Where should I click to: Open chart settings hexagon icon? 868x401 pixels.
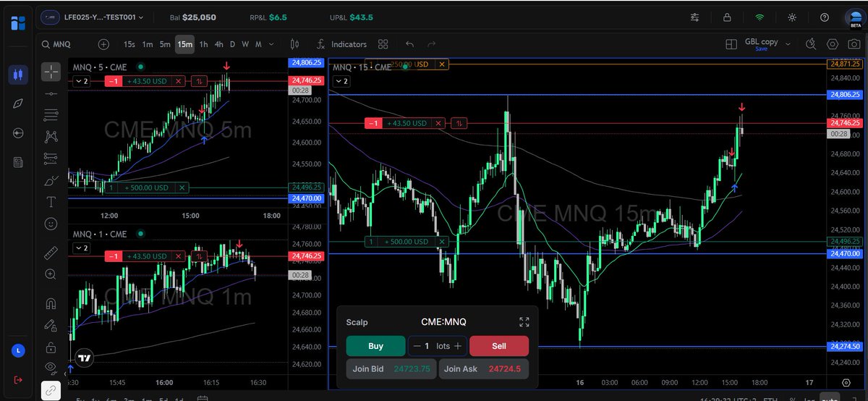pyautogui.click(x=833, y=44)
